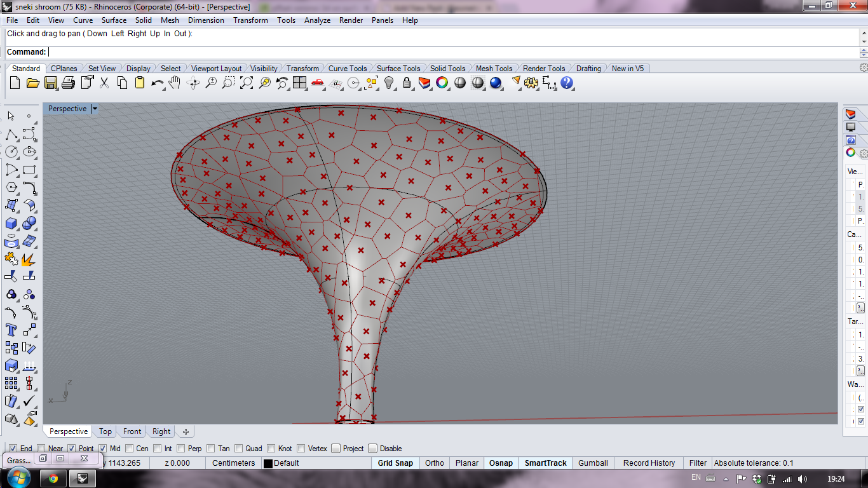Enable the Knot osnap checkbox
Image resolution: width=868 pixels, height=488 pixels.
pyautogui.click(x=271, y=449)
